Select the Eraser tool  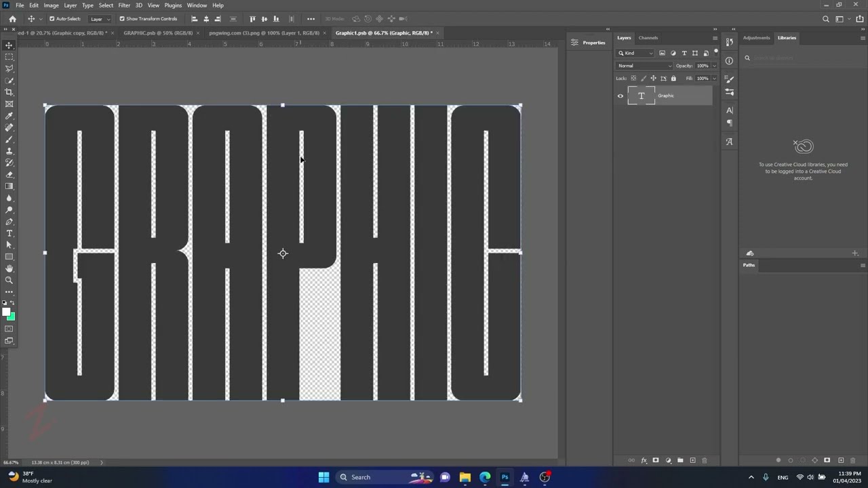click(x=9, y=174)
